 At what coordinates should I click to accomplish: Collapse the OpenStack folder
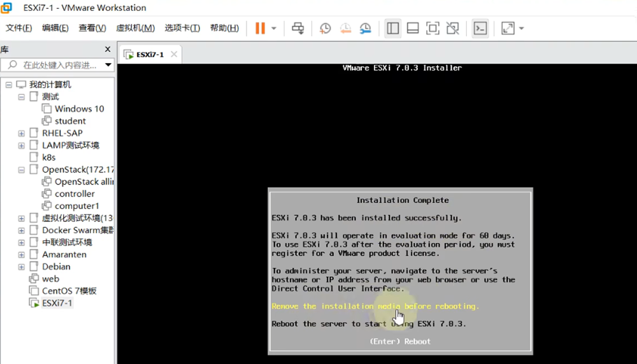pyautogui.click(x=21, y=170)
